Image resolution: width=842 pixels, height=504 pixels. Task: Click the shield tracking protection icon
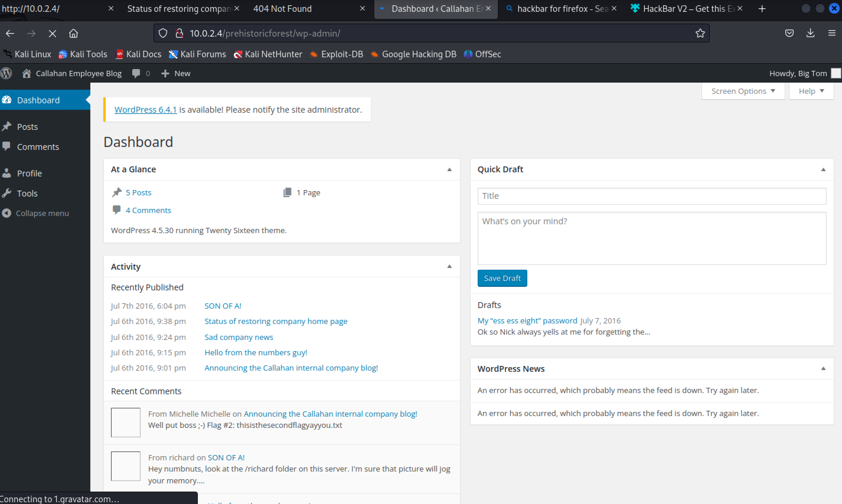163,33
